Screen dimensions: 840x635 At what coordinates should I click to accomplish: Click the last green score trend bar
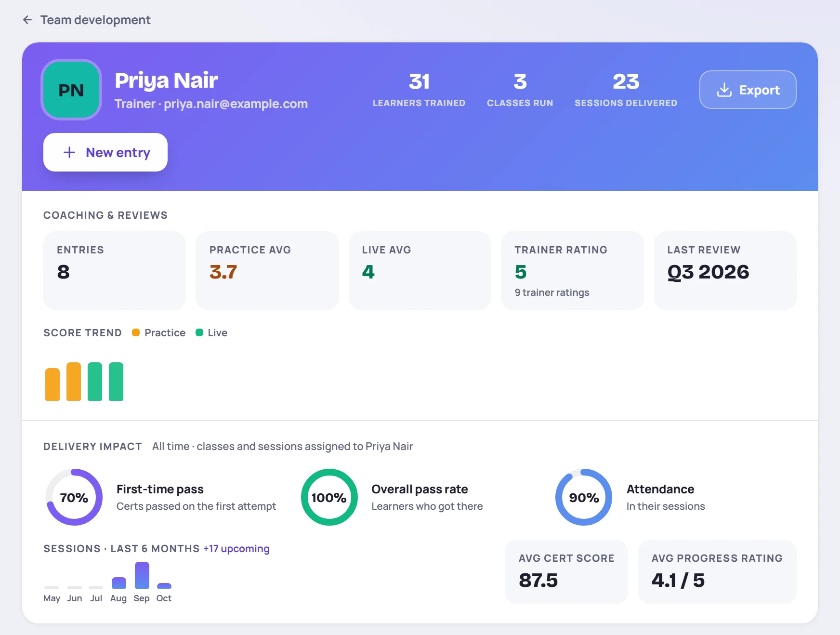coord(116,382)
